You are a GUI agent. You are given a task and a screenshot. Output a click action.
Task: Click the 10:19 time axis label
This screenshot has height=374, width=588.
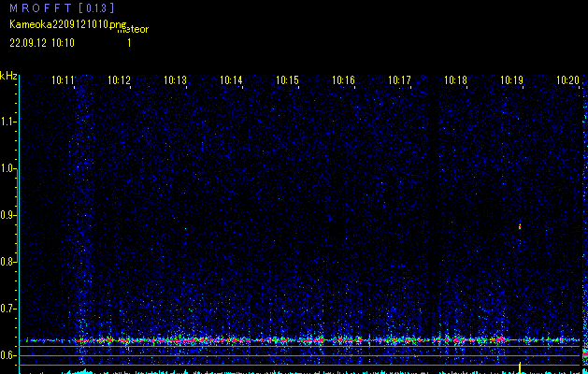tap(512, 80)
